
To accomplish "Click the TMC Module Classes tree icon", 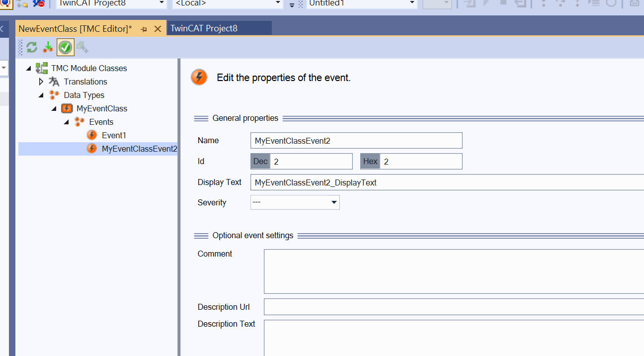I will pos(42,68).
